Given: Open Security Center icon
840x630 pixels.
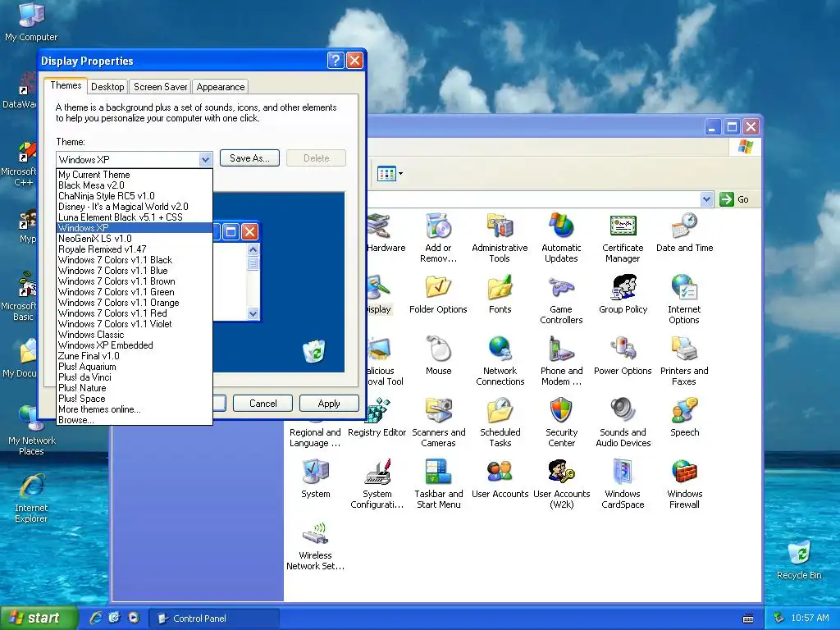Looking at the screenshot, I should pos(561,411).
